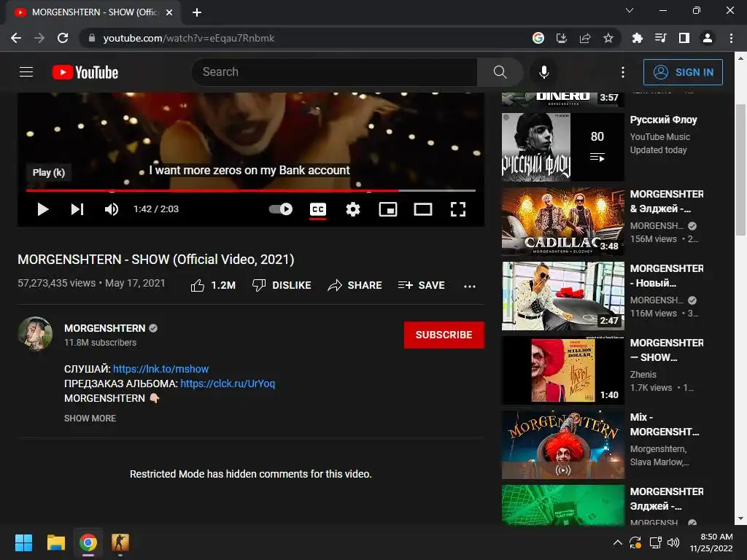Viewport: 747px width, 560px height.
Task: Click the Google icon in address bar
Action: coord(538,38)
